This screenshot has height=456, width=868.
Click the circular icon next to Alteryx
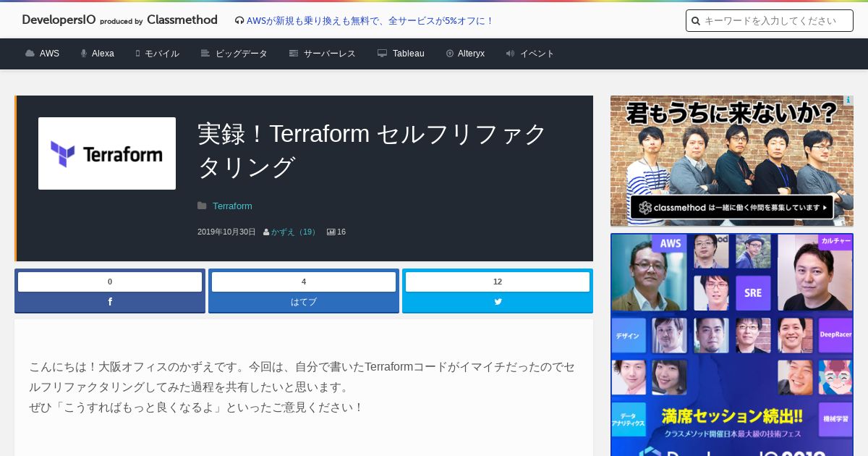point(450,54)
